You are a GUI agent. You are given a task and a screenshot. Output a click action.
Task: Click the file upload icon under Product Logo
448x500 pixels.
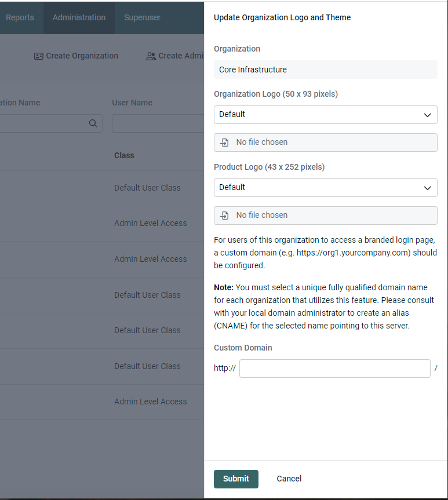[224, 216]
